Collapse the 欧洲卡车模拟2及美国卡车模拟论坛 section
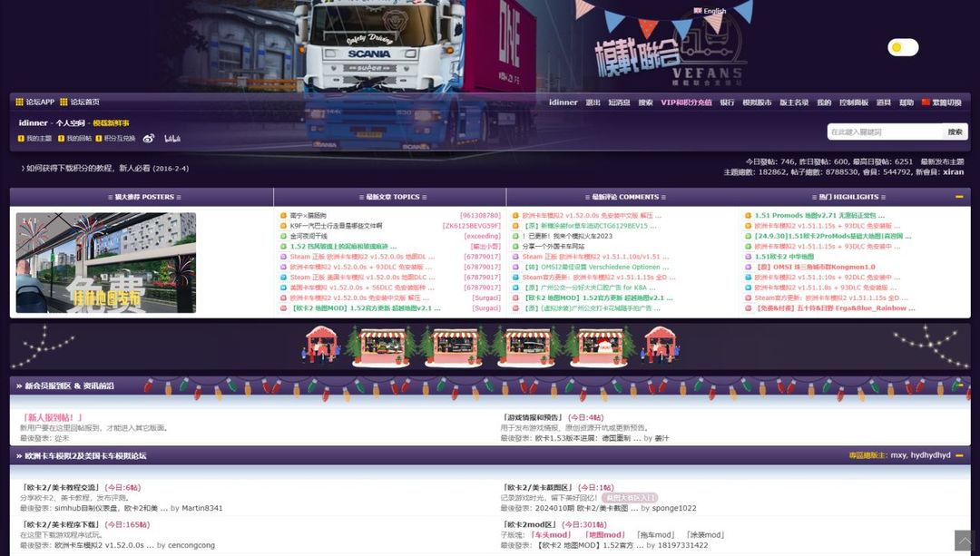This screenshot has height=556, width=980. [x=959, y=455]
